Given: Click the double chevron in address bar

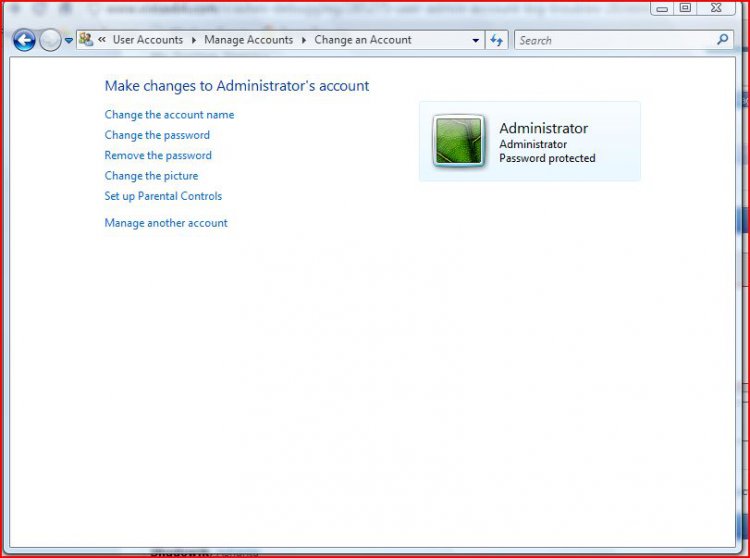Looking at the screenshot, I should 102,40.
